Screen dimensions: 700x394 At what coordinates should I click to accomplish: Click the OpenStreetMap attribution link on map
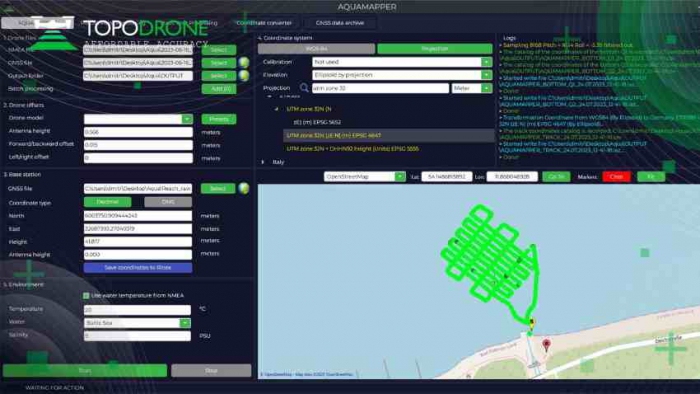coord(308,374)
